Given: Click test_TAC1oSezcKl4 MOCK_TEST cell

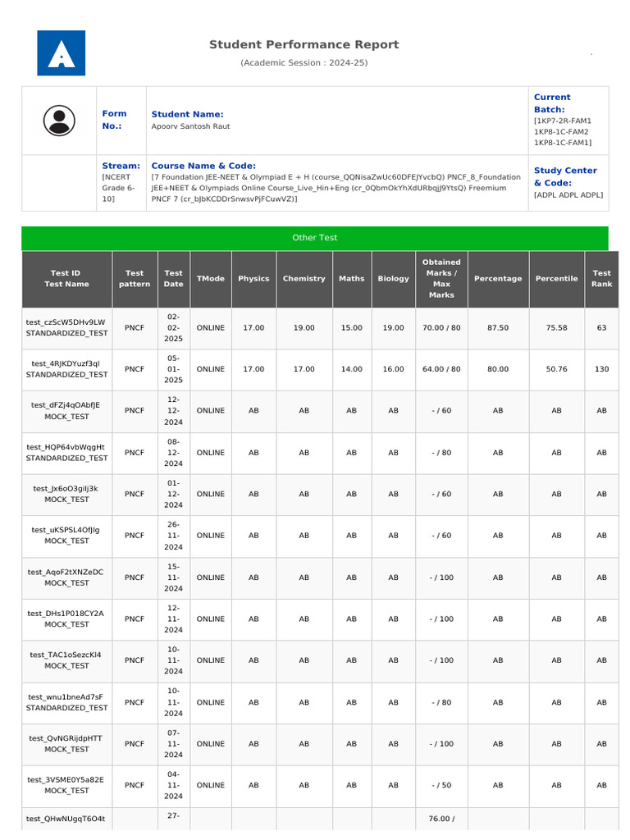Looking at the screenshot, I should click(66, 660).
